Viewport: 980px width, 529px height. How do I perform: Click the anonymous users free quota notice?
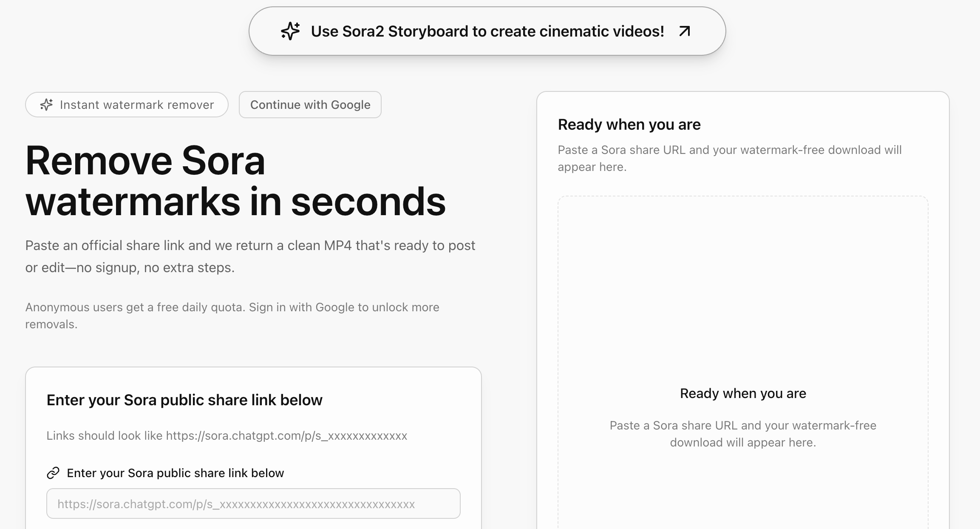tap(136, 307)
